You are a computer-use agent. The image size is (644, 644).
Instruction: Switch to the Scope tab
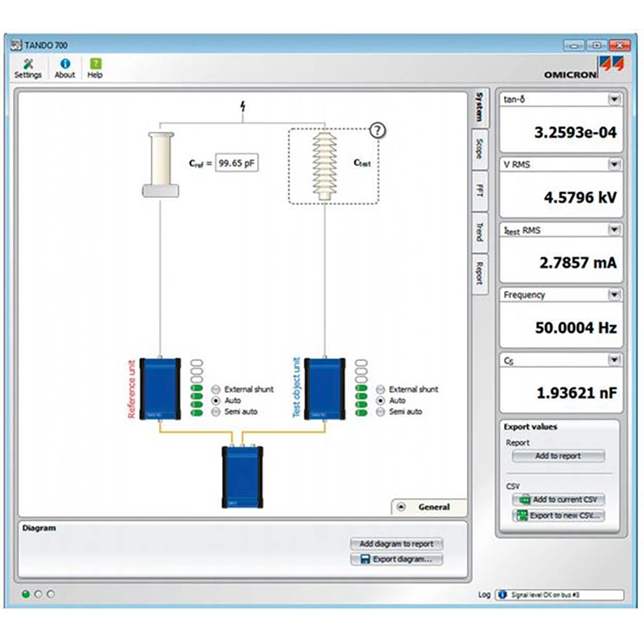coord(480,149)
